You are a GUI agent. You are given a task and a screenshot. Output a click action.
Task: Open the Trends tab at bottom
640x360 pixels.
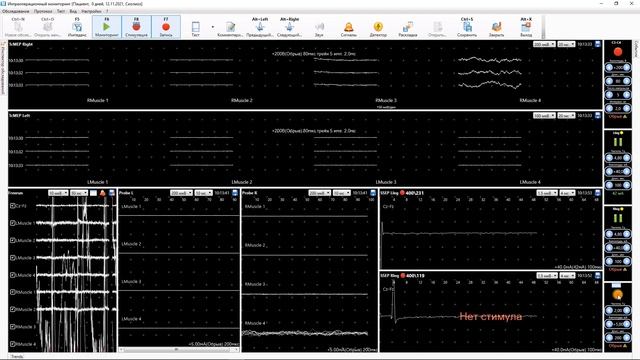click(x=17, y=356)
